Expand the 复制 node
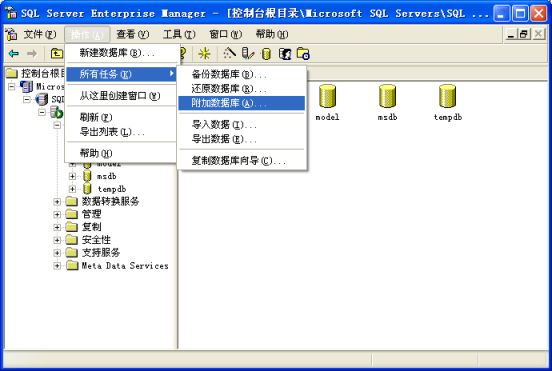Viewport: 552px width, 371px height. point(57,227)
